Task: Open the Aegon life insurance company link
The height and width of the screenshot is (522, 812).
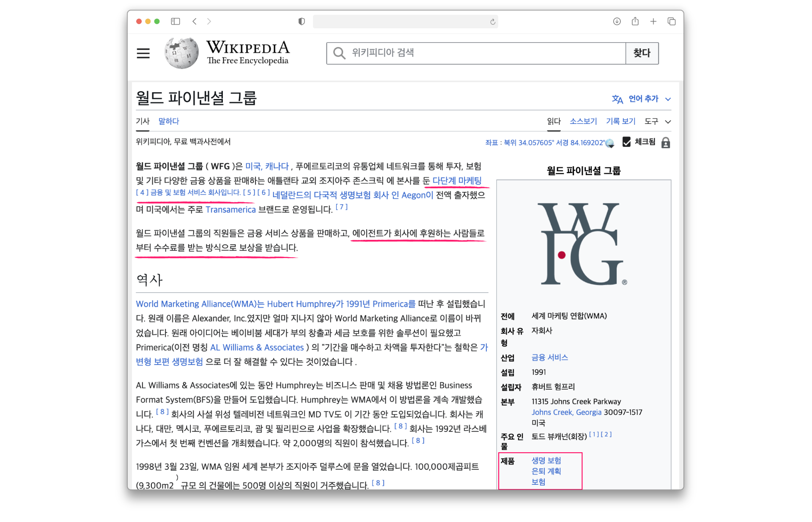Action: click(x=353, y=195)
